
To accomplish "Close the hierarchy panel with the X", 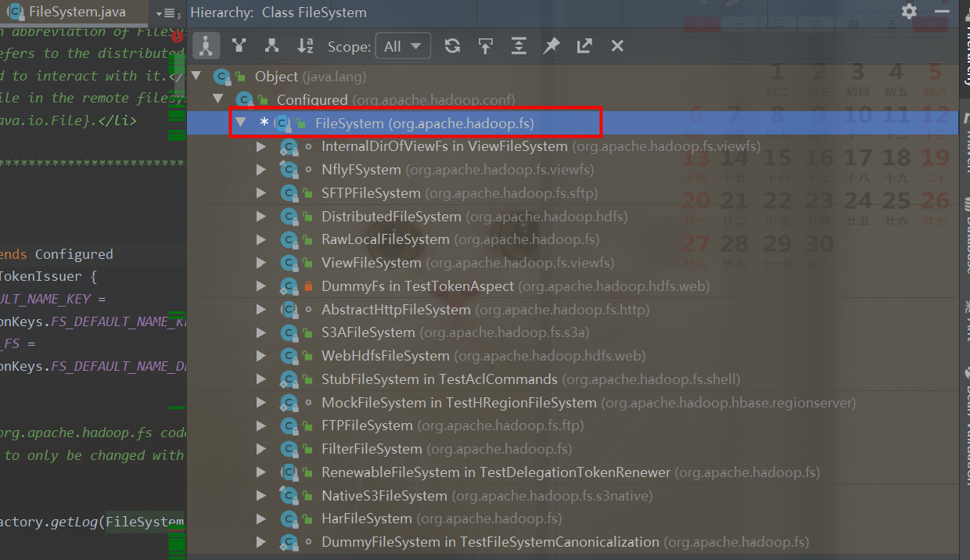I will (x=617, y=45).
